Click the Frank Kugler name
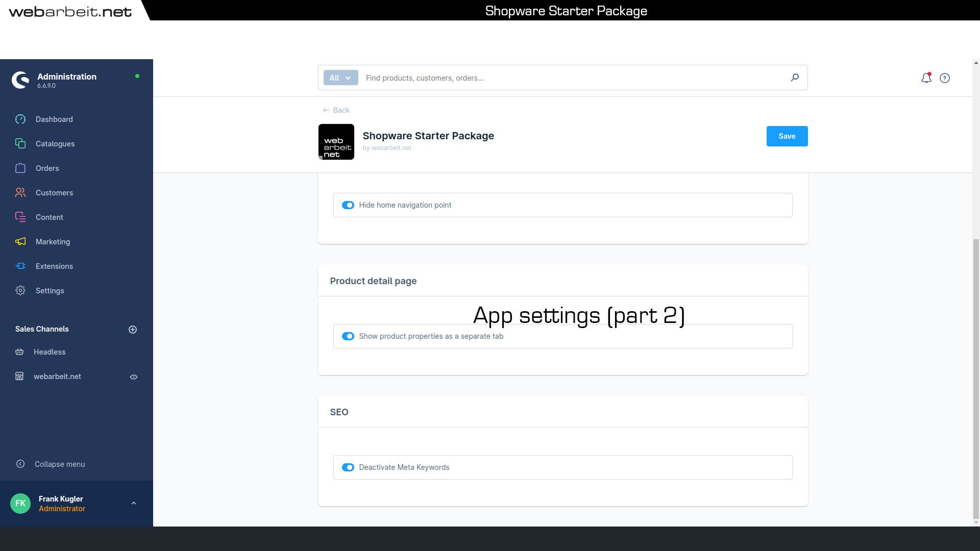Viewport: 980px width, 551px height. 61,499
